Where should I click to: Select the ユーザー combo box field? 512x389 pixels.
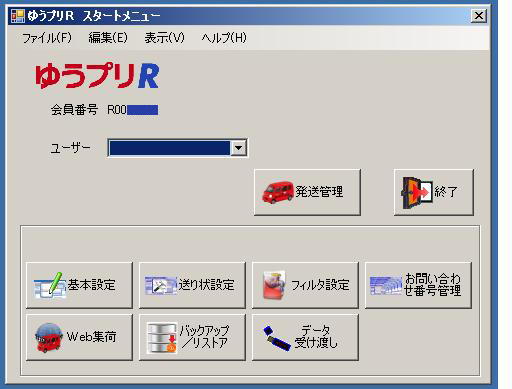[177, 148]
